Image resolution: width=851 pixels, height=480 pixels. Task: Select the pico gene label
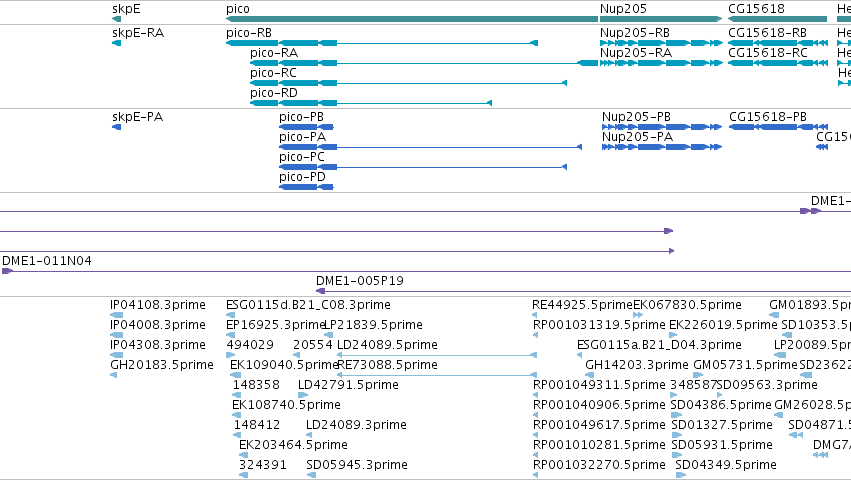[238, 9]
